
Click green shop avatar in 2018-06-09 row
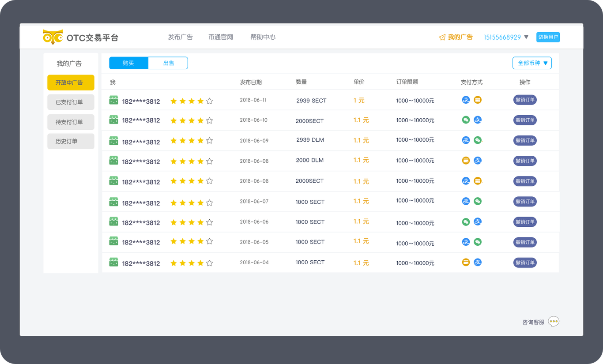click(x=113, y=141)
